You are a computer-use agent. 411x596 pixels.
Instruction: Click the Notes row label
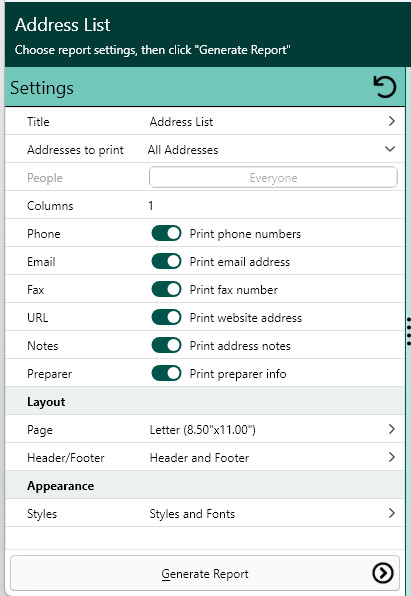pyautogui.click(x=43, y=346)
